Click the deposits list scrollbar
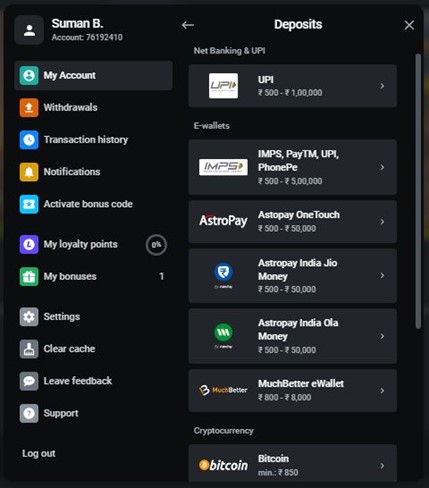The width and height of the screenshot is (429, 488). (418, 191)
